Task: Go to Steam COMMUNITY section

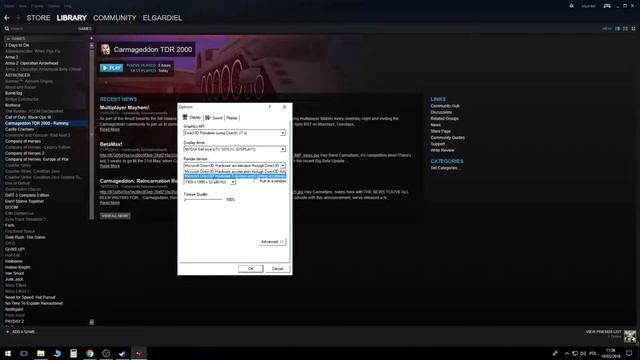Action: point(115,18)
